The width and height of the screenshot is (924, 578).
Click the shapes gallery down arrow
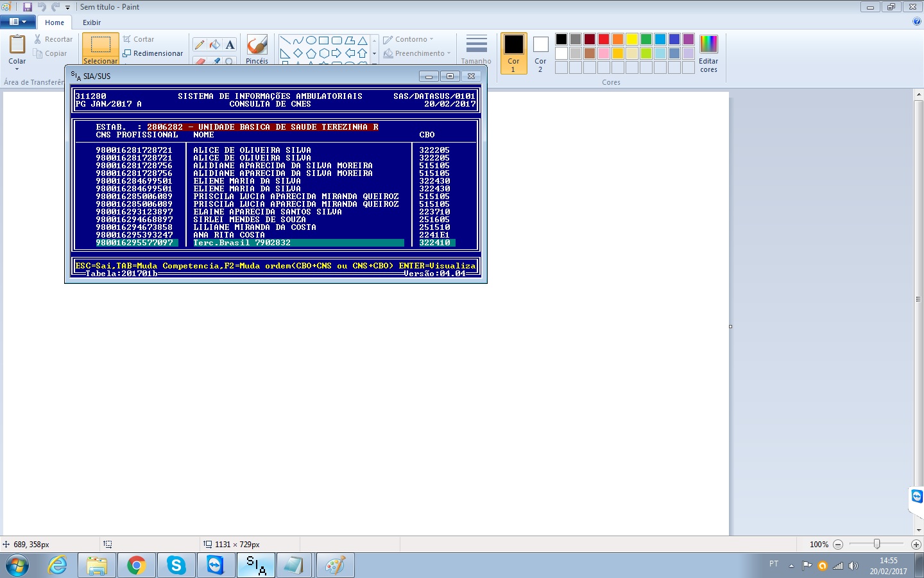click(x=374, y=53)
